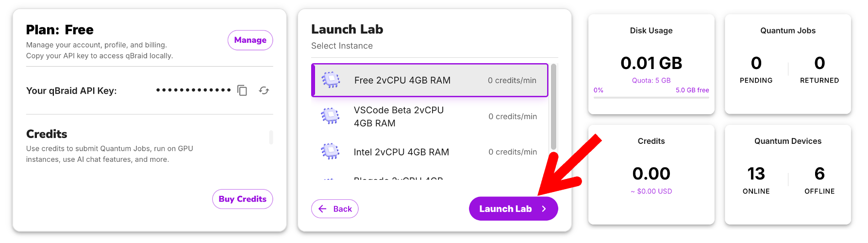Refresh the qBraid API key
This screenshot has width=868, height=243.
[264, 90]
